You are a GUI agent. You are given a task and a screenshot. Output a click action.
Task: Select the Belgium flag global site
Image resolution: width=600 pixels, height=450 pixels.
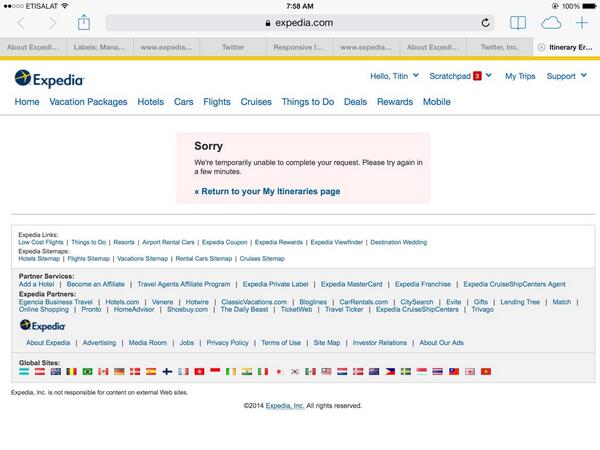coord(72,372)
